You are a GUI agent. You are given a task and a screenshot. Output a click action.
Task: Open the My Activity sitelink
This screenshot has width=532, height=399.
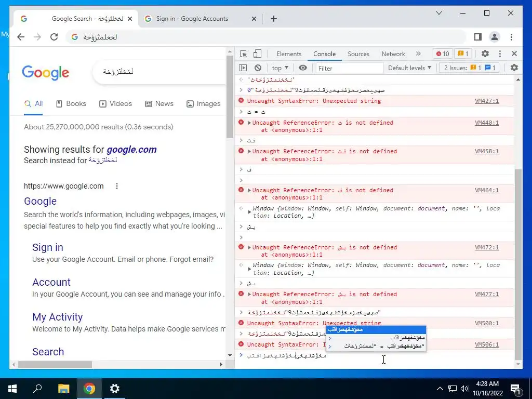click(57, 317)
